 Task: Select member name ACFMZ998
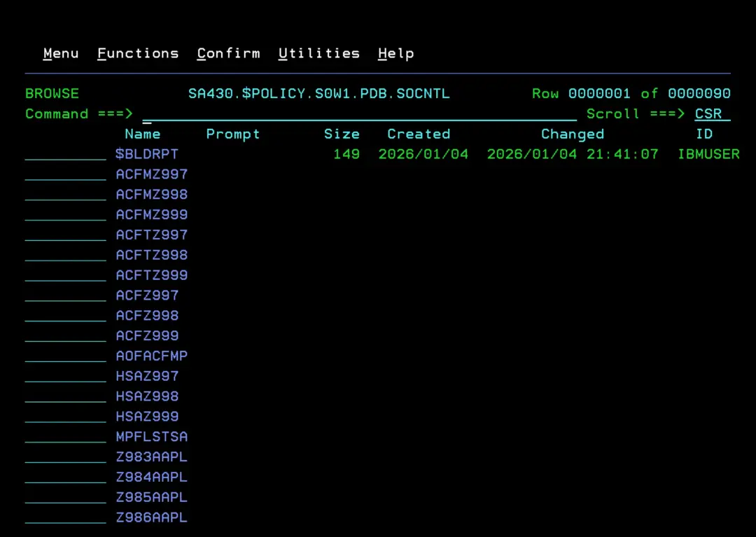(x=151, y=195)
